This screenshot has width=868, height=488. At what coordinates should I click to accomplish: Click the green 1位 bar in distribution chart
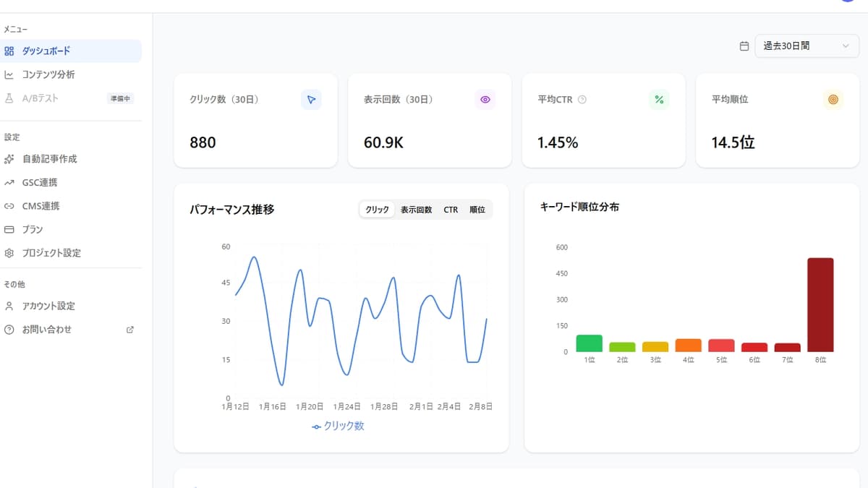point(589,343)
